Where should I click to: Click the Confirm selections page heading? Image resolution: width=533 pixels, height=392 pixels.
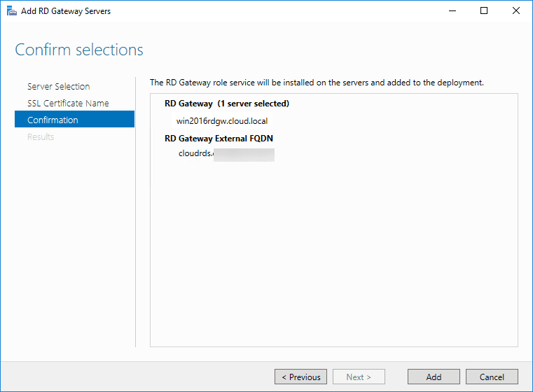point(79,50)
